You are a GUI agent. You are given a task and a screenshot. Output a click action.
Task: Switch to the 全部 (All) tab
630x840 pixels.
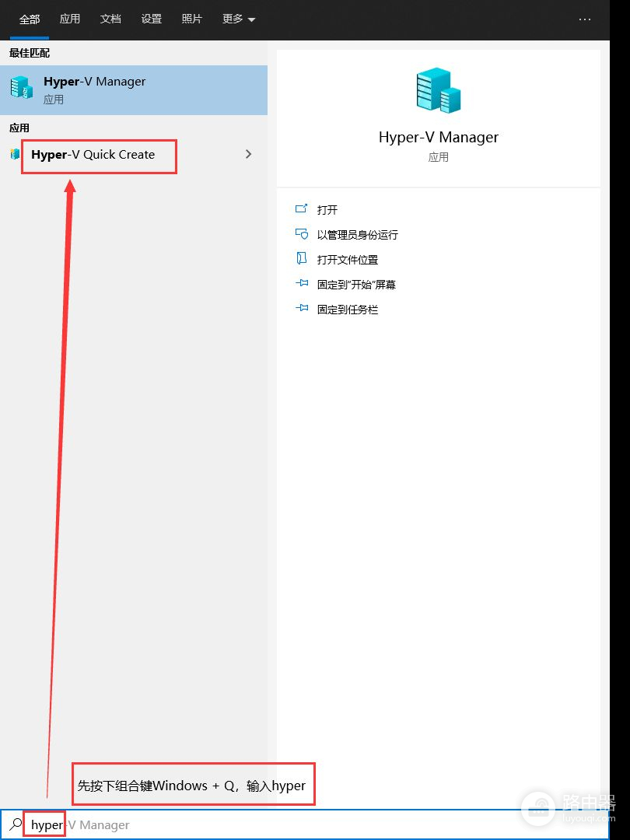tap(30, 19)
